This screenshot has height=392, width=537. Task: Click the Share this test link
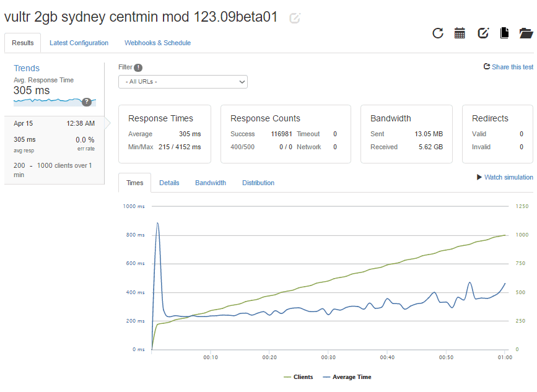[x=512, y=67]
